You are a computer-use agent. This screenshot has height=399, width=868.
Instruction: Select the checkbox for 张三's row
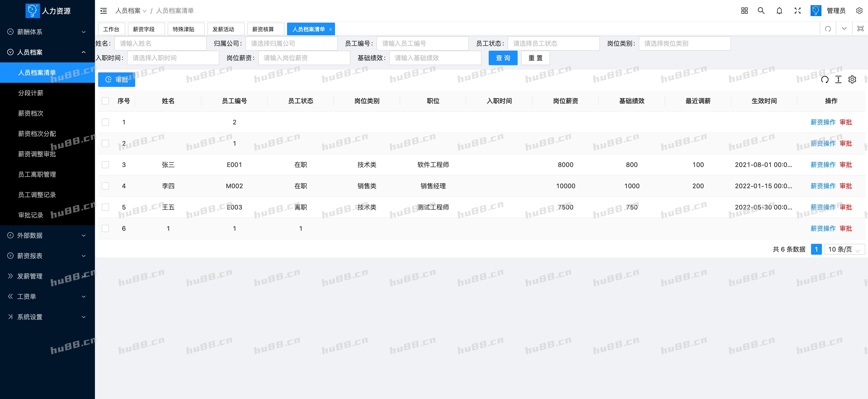(106, 165)
